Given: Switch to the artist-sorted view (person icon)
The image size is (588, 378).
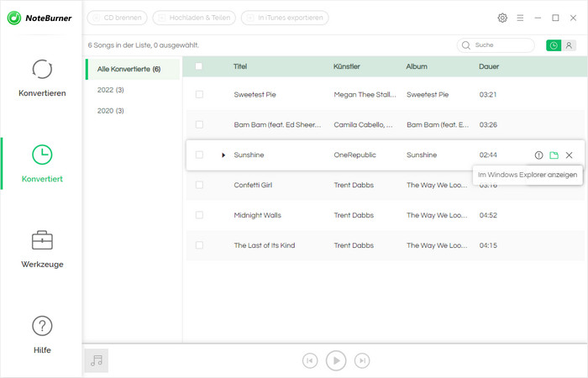Looking at the screenshot, I should pyautogui.click(x=569, y=45).
